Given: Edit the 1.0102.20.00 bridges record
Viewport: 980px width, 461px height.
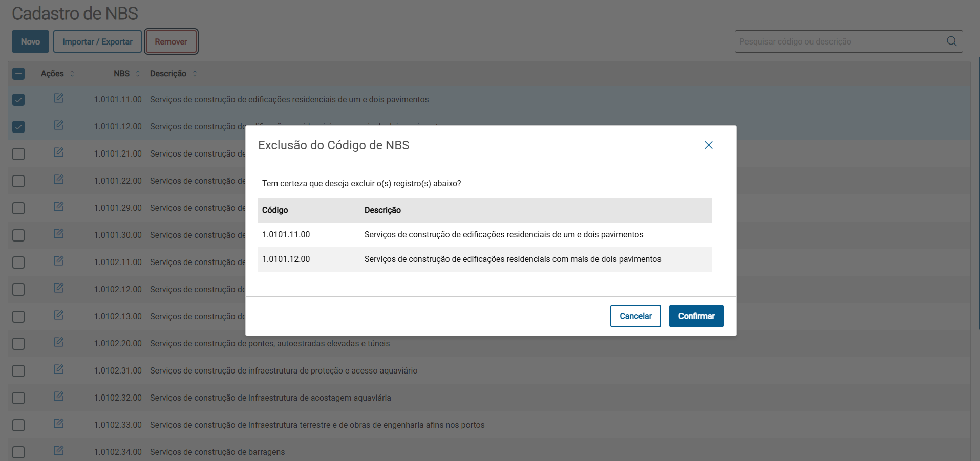Looking at the screenshot, I should pos(59,342).
